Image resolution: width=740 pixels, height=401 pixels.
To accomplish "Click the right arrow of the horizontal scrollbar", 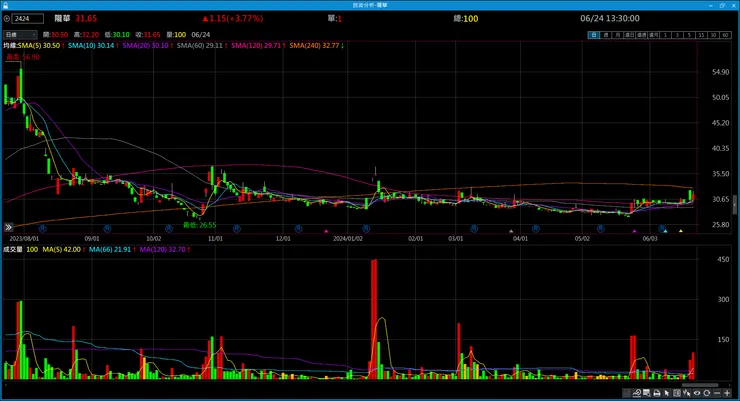I will (730, 385).
